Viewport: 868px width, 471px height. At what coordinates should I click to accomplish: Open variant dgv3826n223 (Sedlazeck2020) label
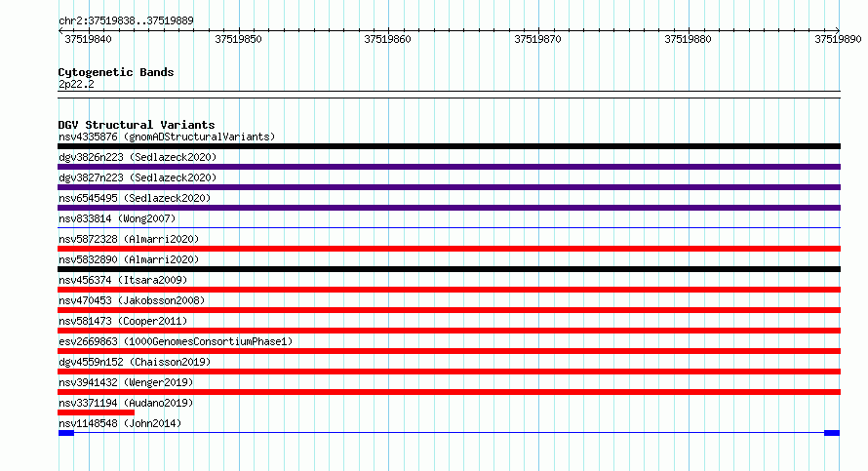[x=138, y=157]
